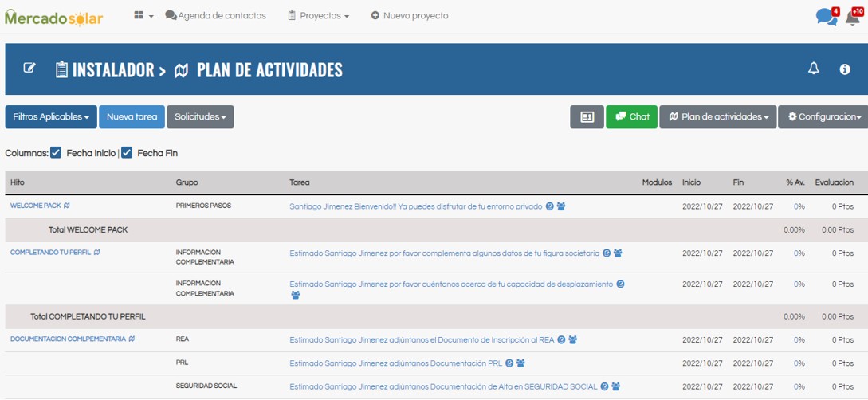
Task: Open the green Chat button
Action: tap(631, 117)
